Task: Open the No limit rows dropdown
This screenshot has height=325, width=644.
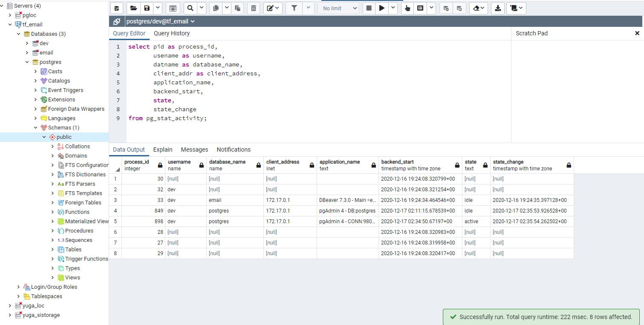Action: 340,8
